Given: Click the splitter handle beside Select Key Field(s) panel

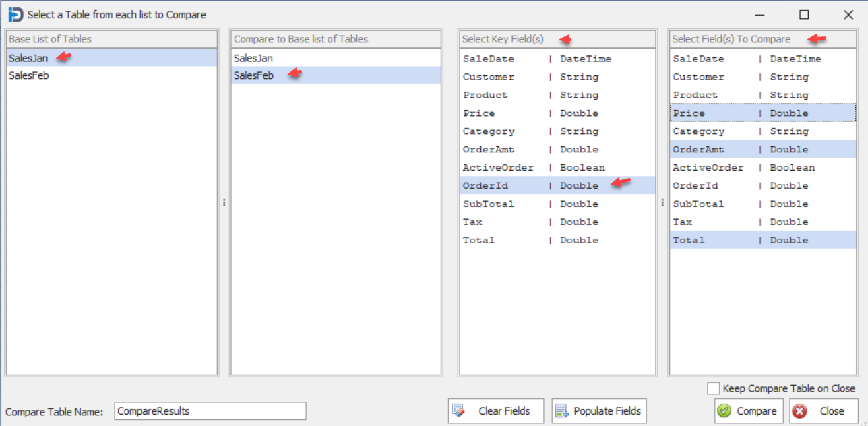Looking at the screenshot, I should (662, 202).
